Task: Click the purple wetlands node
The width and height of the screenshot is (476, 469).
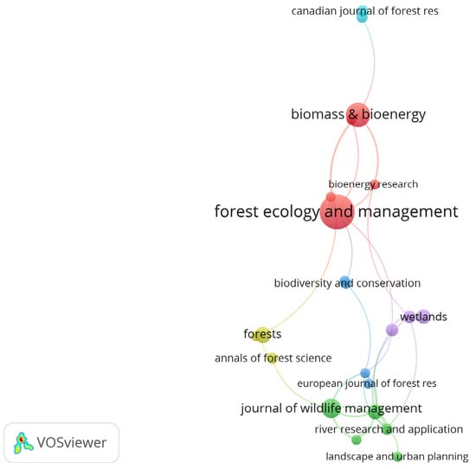Action: (424, 317)
